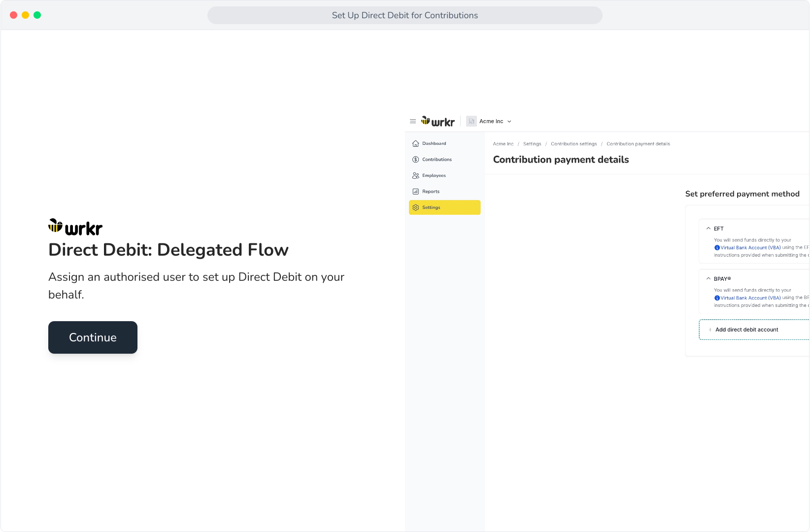Click info icon beside EFT VBA link
Screen dimensions: 810x532
(x=717, y=248)
